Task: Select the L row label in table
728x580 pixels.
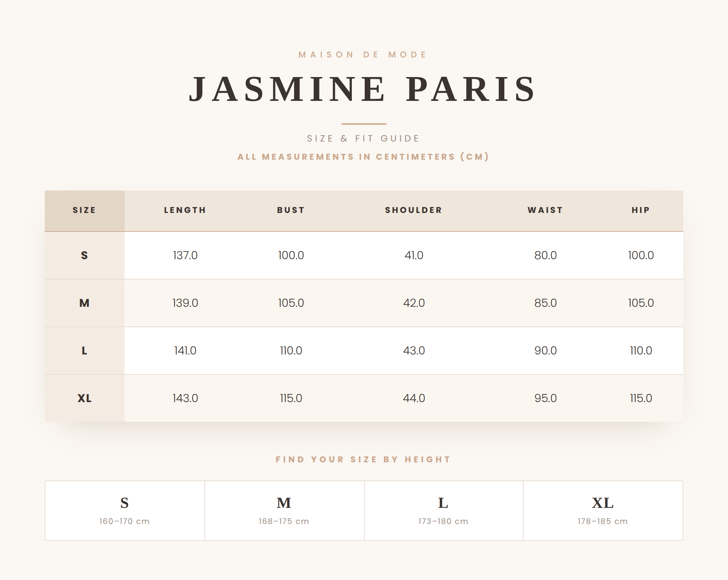Action: click(x=84, y=351)
